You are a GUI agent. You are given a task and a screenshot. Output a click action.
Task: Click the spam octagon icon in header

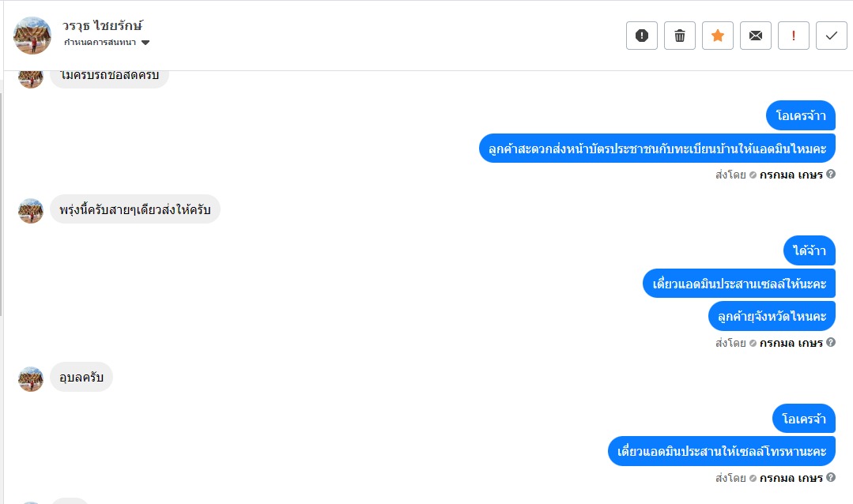click(x=642, y=36)
